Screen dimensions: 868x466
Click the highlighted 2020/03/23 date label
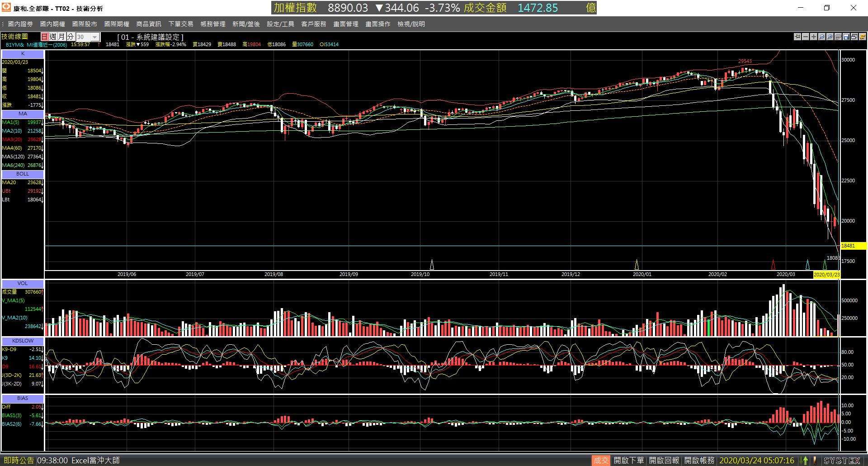pyautogui.click(x=826, y=275)
